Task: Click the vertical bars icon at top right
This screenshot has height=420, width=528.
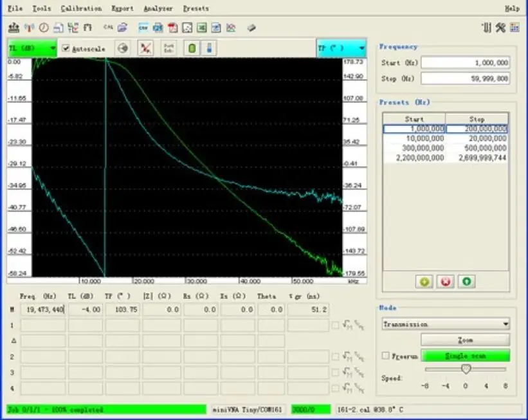Action: [486, 28]
